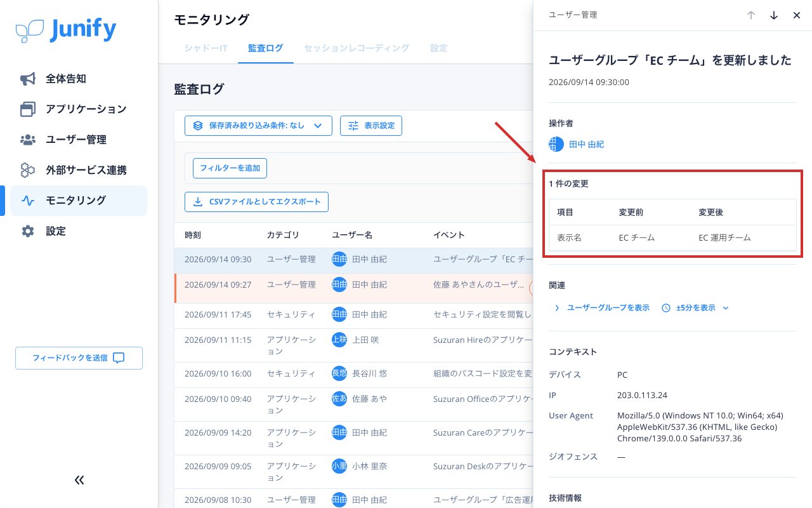Image resolution: width=812 pixels, height=508 pixels.
Task: Go to previous log entry arrow
Action: (x=751, y=15)
